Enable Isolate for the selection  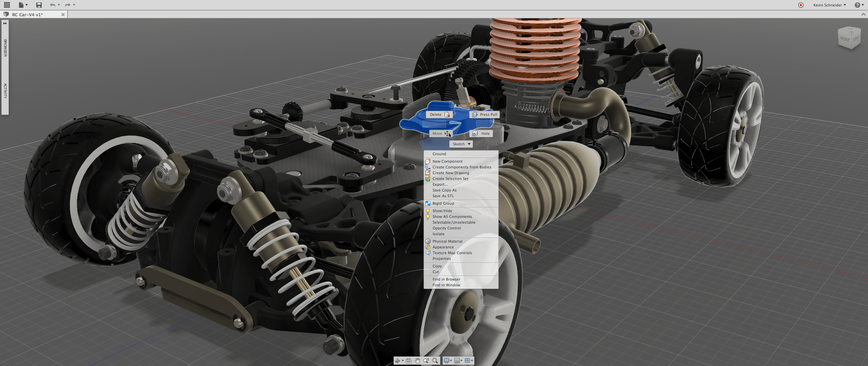(x=438, y=234)
